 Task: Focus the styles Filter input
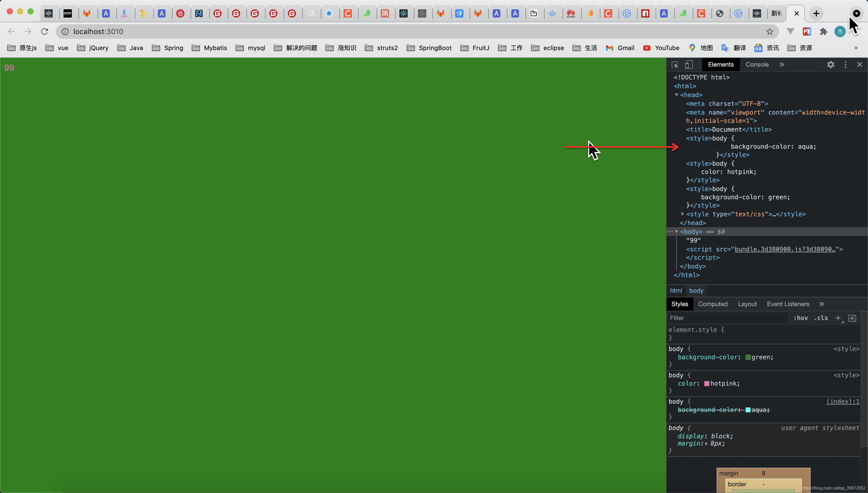(x=727, y=318)
